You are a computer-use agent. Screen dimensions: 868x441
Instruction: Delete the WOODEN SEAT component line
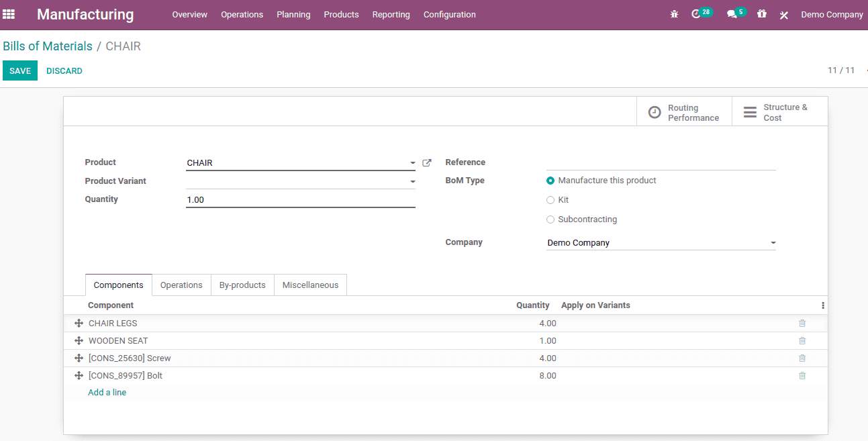click(802, 341)
